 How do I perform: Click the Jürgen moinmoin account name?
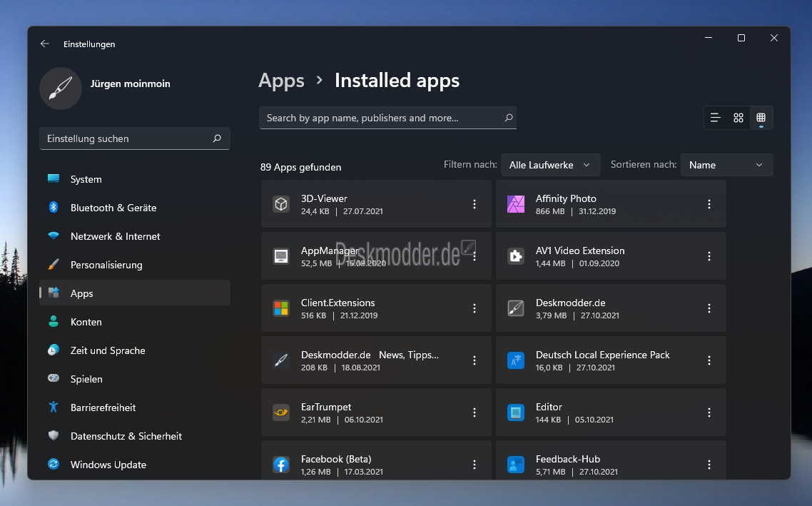[130, 84]
